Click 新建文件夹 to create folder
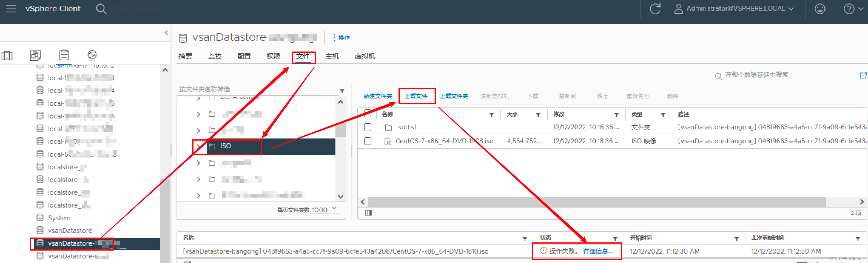868x263 pixels. point(378,96)
